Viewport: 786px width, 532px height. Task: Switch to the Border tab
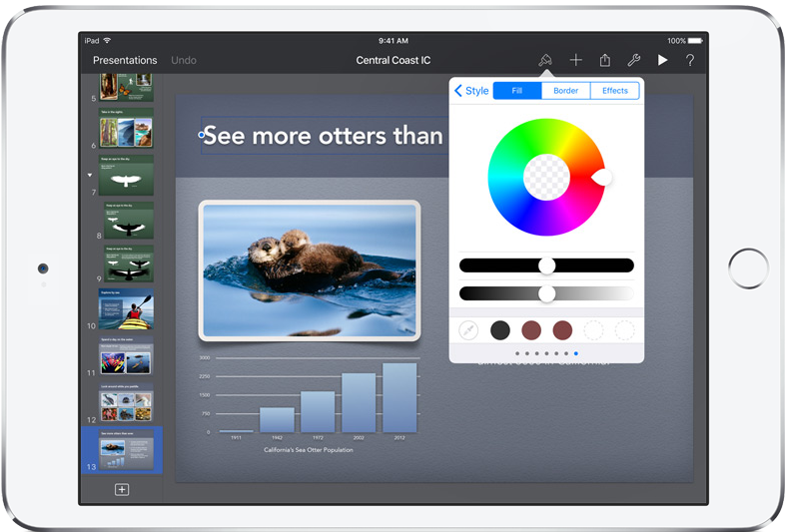point(565,91)
